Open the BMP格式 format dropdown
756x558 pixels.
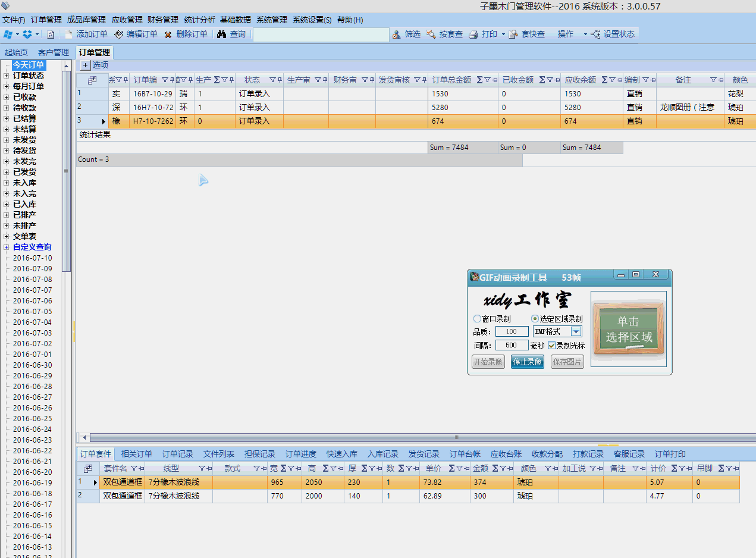576,331
